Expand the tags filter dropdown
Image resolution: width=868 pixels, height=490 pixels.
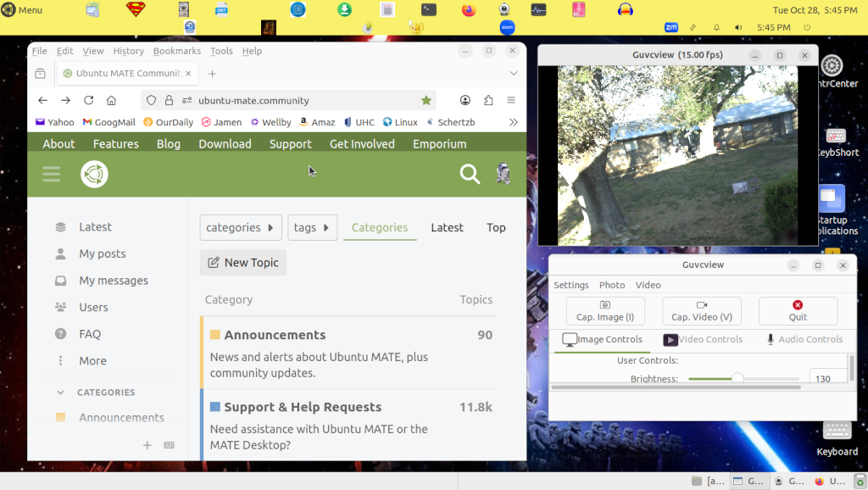pyautogui.click(x=312, y=227)
